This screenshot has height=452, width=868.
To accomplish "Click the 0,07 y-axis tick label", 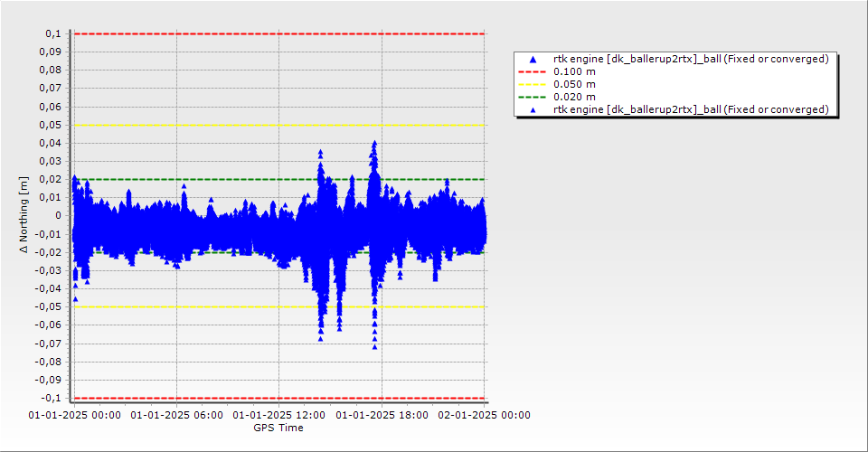I will [51, 89].
